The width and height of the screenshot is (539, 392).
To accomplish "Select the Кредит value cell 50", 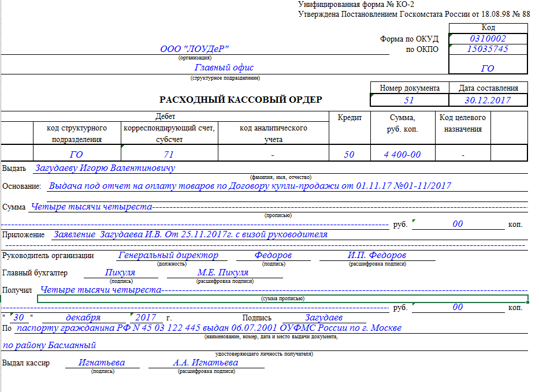I will point(349,154).
